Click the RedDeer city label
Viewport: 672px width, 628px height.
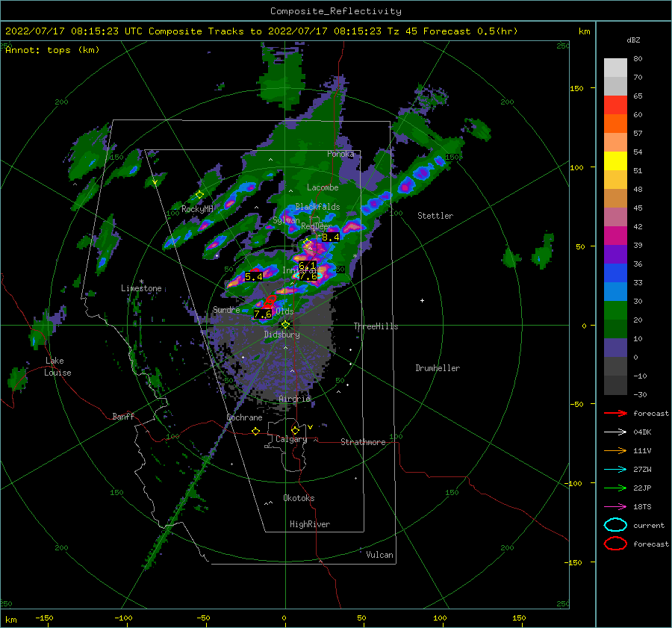pyautogui.click(x=317, y=226)
